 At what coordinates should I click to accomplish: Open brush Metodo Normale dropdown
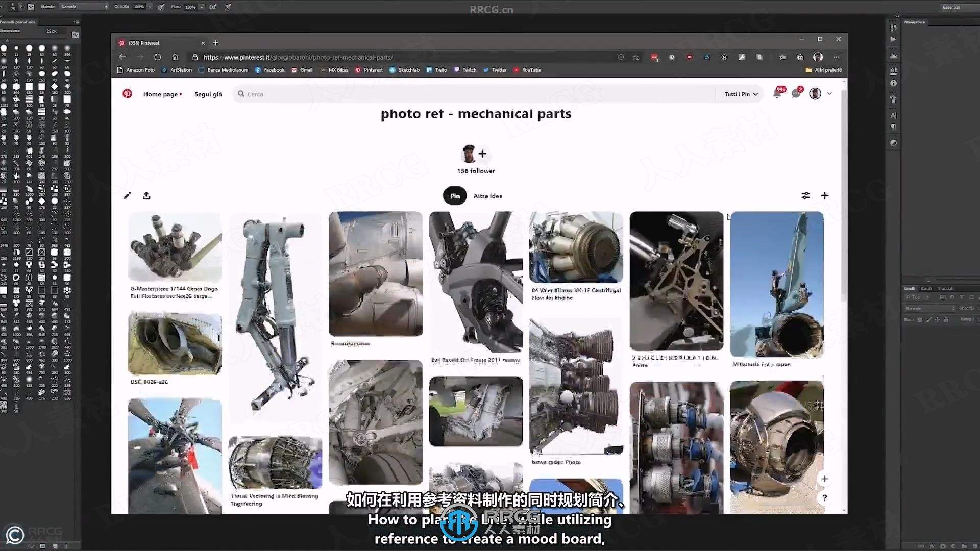point(84,7)
